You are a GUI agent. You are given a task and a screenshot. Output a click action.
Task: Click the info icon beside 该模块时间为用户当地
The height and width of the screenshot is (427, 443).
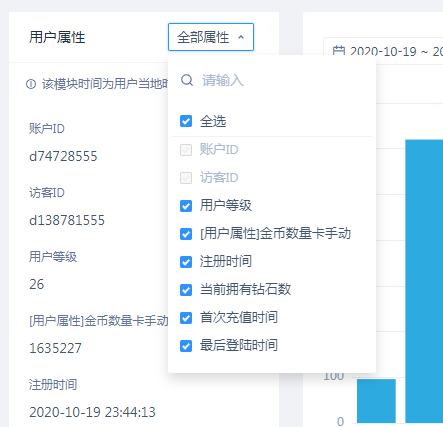click(x=31, y=84)
